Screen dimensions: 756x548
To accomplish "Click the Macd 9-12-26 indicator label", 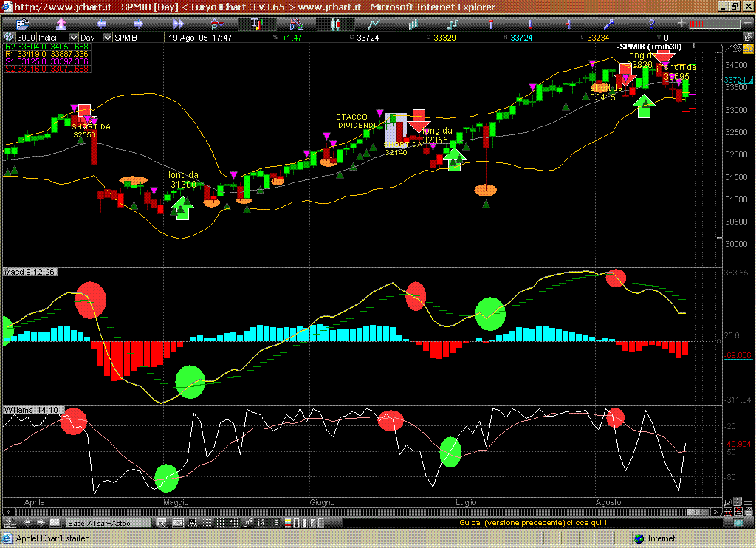I will click(x=30, y=273).
